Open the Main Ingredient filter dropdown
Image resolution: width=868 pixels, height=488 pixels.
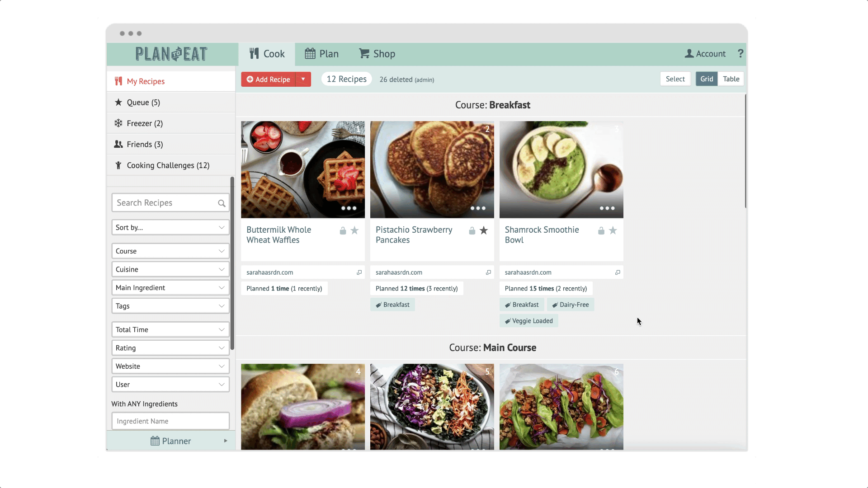click(x=170, y=288)
